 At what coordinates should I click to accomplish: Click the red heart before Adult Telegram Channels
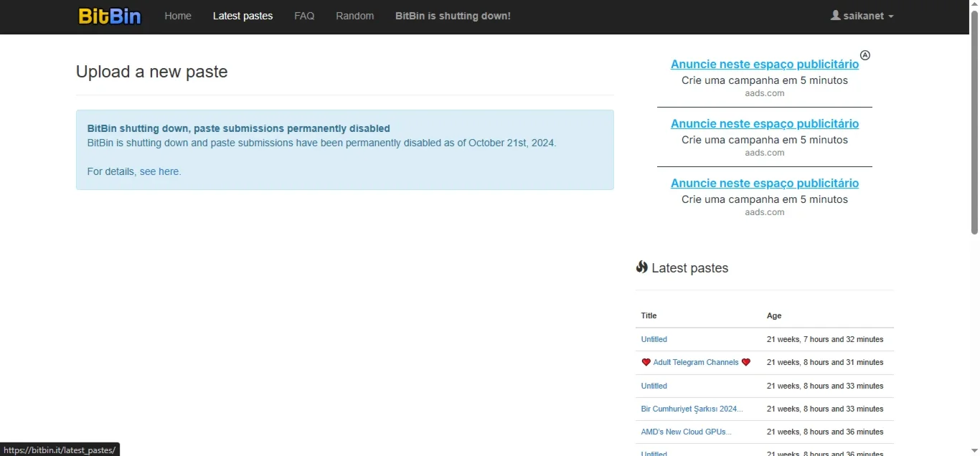[646, 363]
